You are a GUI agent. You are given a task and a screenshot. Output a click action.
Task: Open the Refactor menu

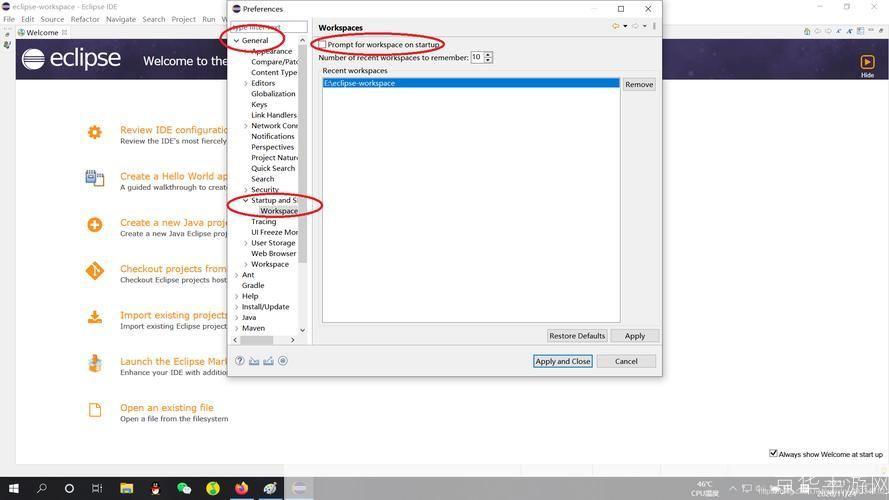click(85, 19)
